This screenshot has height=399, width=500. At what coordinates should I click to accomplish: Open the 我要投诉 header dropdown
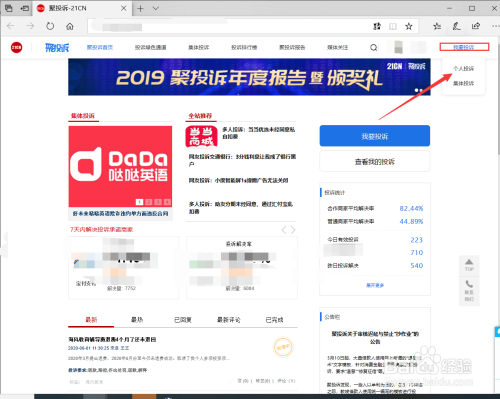(464, 47)
